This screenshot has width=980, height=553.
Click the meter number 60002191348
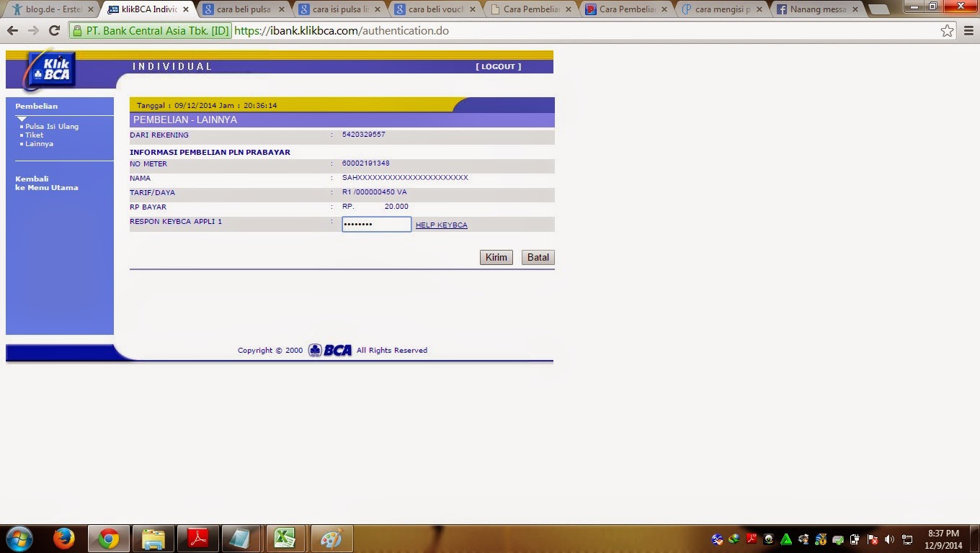[x=366, y=163]
